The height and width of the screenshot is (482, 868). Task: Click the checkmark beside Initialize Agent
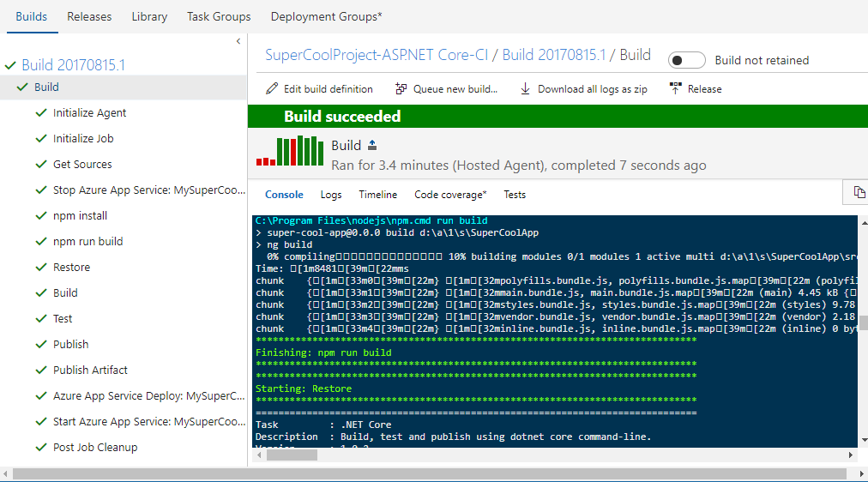click(x=41, y=113)
